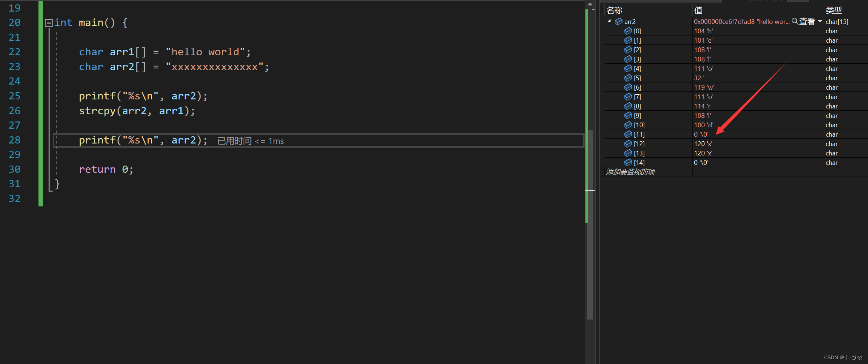Viewport: 868px width, 364px height.
Task: Click the 添加要监视的项 input row
Action: [648, 172]
